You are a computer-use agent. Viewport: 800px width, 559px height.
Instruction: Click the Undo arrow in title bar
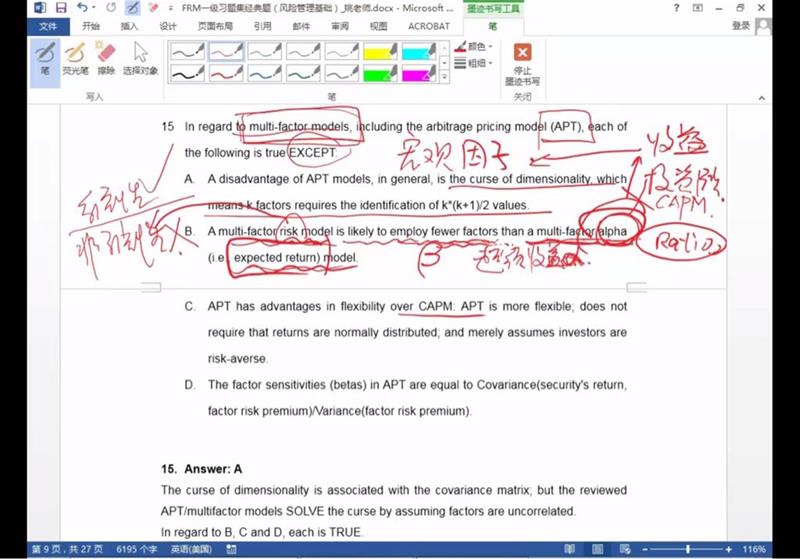pos(83,8)
